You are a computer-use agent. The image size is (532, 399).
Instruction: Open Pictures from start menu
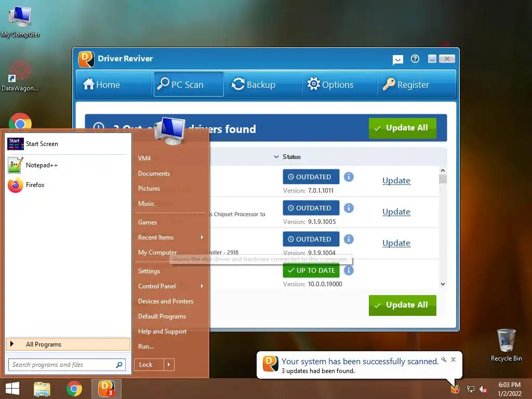[x=149, y=188]
